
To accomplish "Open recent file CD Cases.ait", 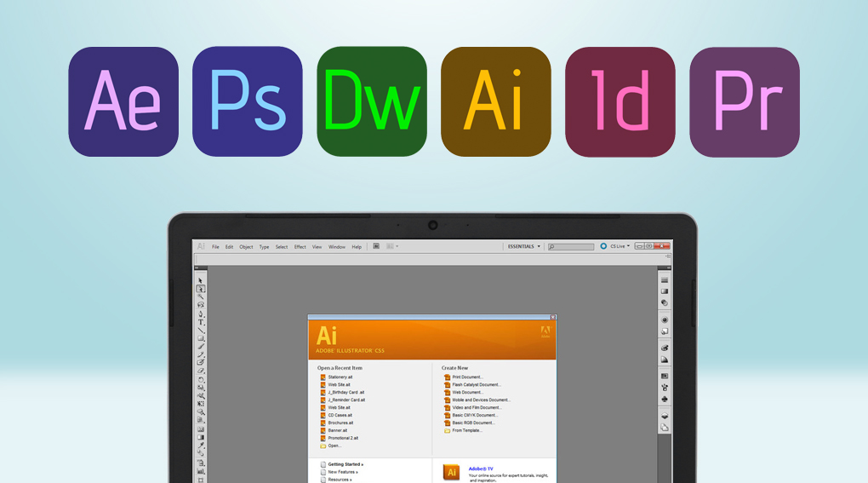I will (336, 415).
